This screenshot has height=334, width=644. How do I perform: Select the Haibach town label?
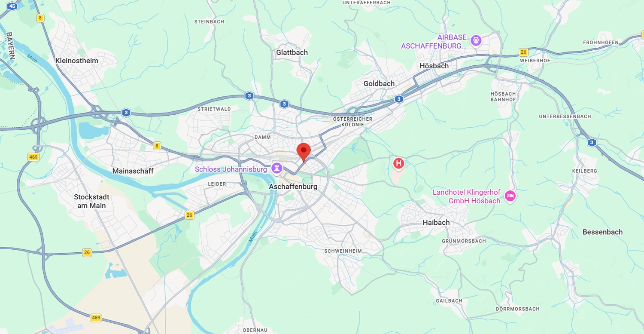436,222
